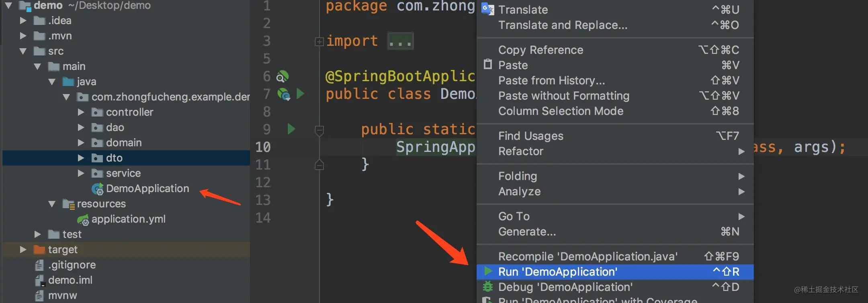Select Recompile 'DemoApplication.java'
This screenshot has width=868, height=303.
615,256
